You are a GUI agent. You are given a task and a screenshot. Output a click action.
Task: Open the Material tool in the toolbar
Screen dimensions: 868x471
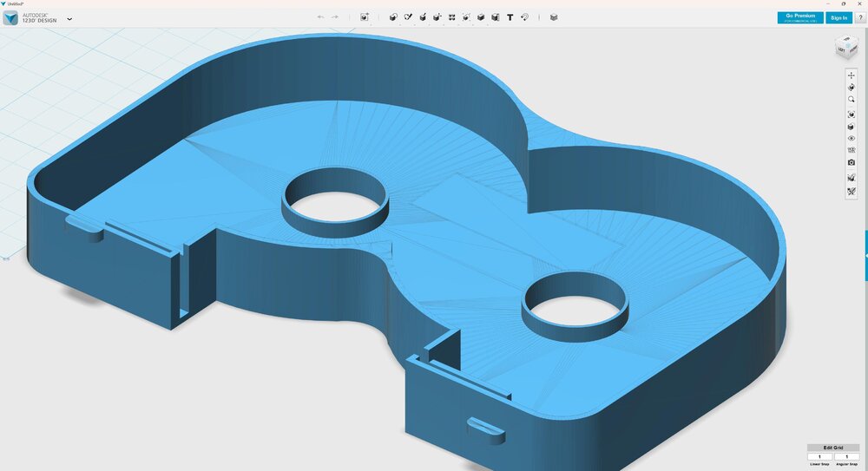point(554,17)
